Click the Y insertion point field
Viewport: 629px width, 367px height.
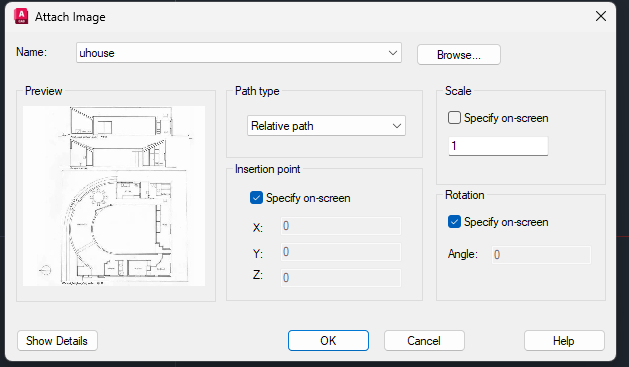(x=341, y=252)
